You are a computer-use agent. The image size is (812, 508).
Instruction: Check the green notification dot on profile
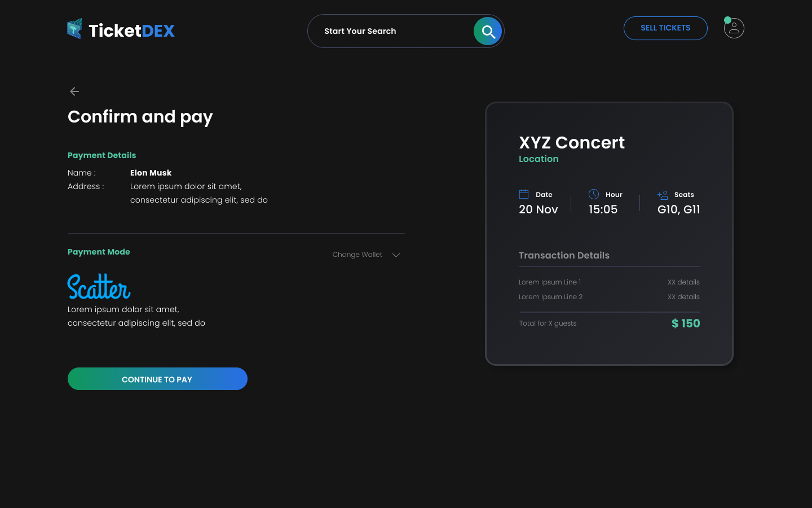pyautogui.click(x=727, y=19)
